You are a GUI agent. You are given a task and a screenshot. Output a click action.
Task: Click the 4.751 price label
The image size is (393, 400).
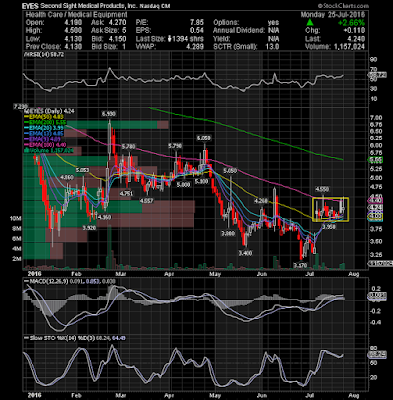click(x=126, y=193)
